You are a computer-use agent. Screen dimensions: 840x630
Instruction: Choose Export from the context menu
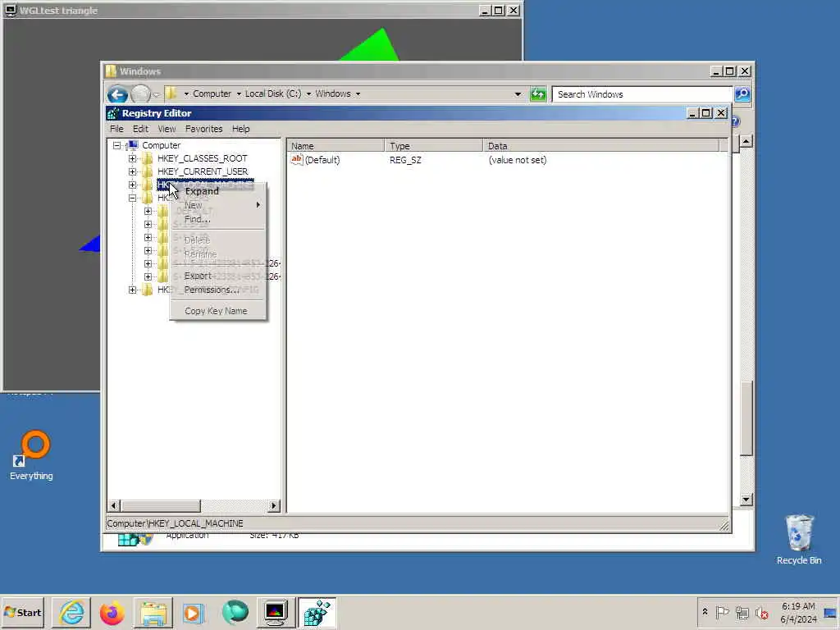[217, 276]
